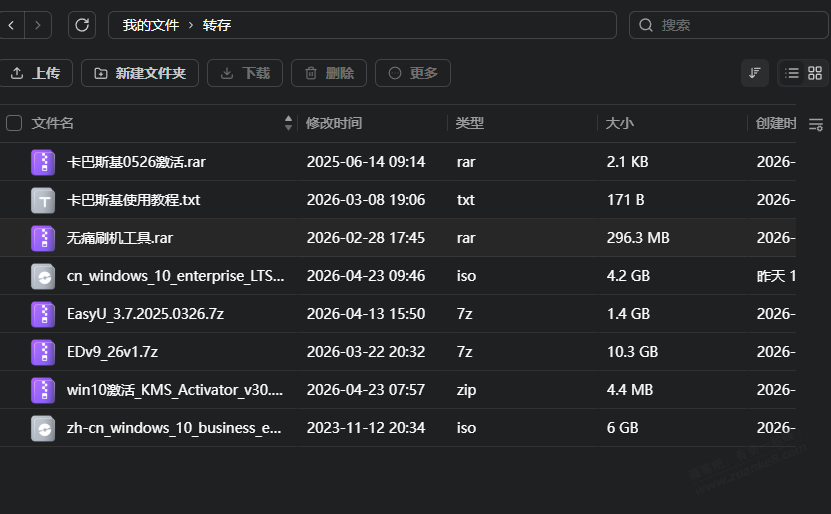This screenshot has height=514, width=831.
Task: Click the txt file icon of 卡巴斯基使用教程
Action: [43, 200]
